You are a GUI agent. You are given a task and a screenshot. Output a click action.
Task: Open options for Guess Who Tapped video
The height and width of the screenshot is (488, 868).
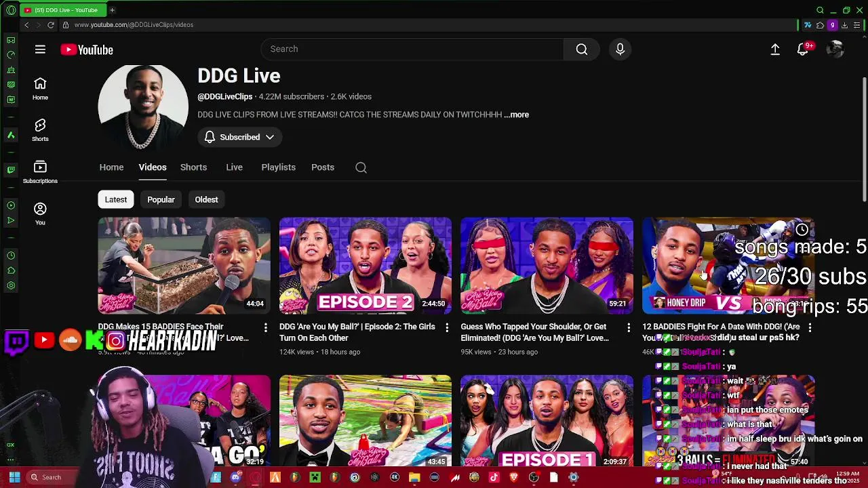(628, 327)
